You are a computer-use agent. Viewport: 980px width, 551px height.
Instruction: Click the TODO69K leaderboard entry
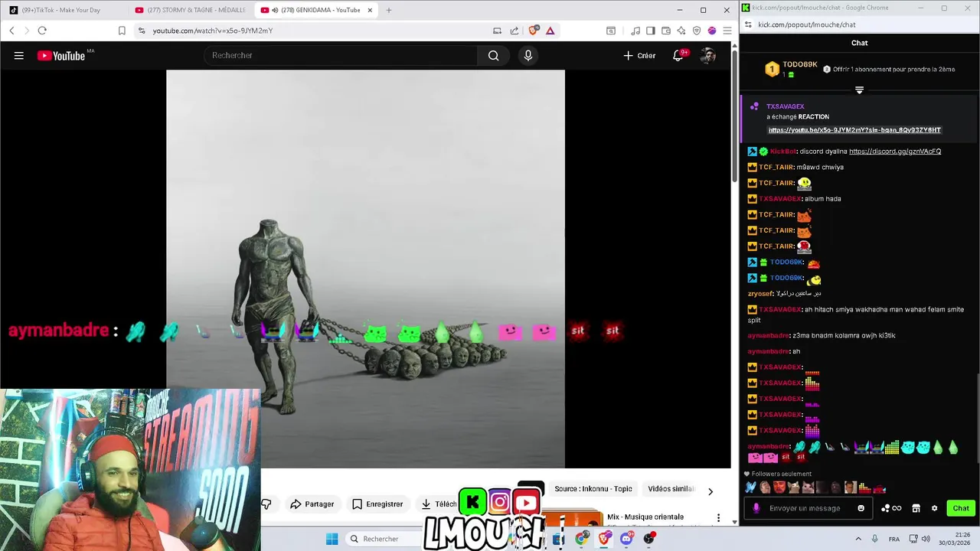(x=792, y=69)
